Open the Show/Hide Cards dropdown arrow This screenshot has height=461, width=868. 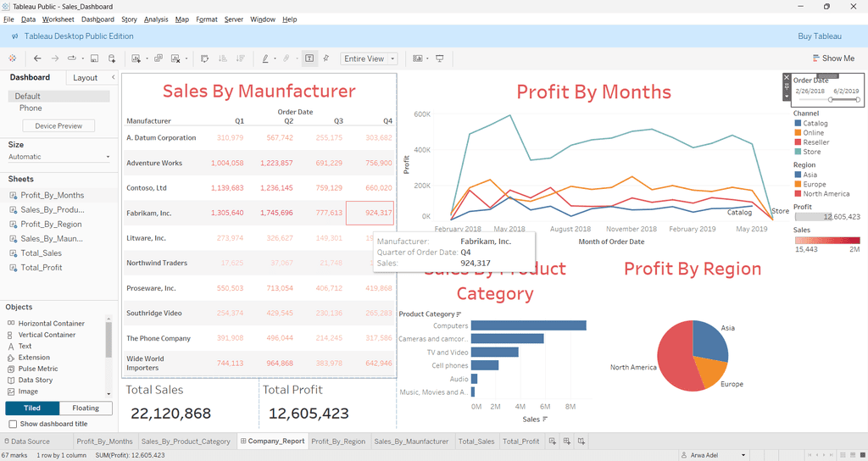point(427,58)
